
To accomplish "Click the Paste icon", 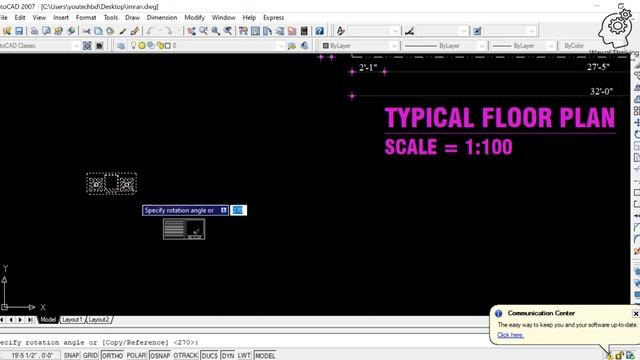I will point(110,31).
